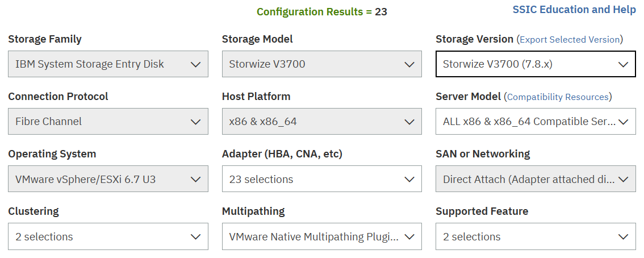Click the Multipathing dropdown chevron
Screen dimensions: 644x258
409,237
